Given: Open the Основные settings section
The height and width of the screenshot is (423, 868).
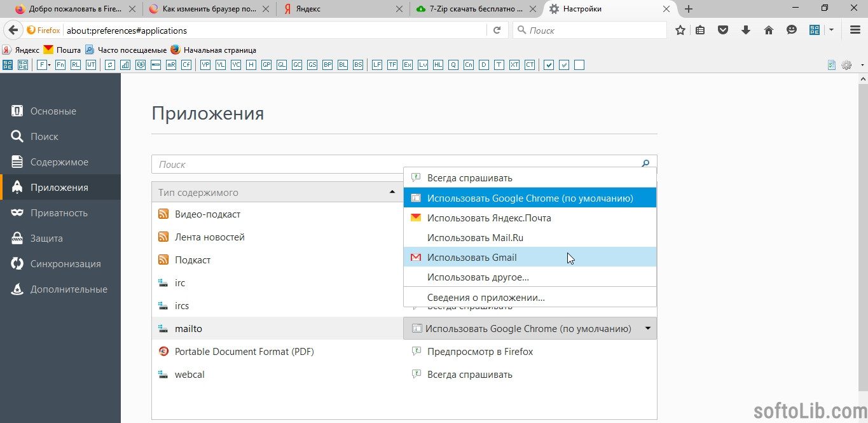Looking at the screenshot, I should click(x=60, y=111).
